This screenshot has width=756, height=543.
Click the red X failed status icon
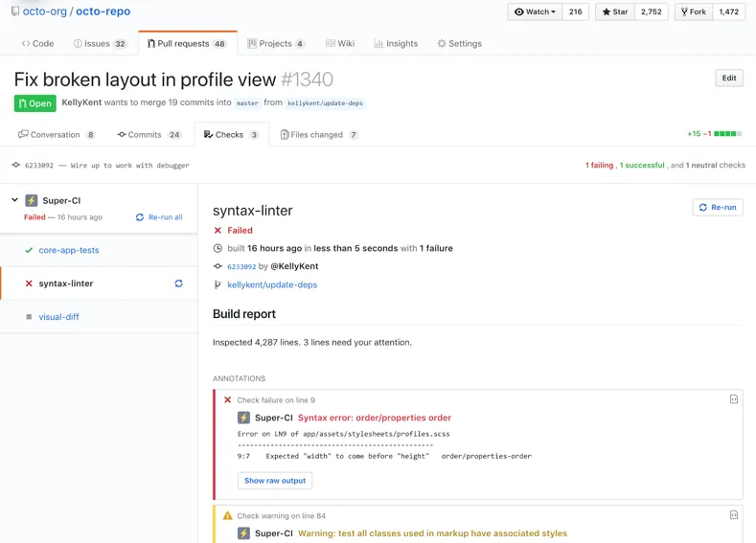(x=218, y=230)
